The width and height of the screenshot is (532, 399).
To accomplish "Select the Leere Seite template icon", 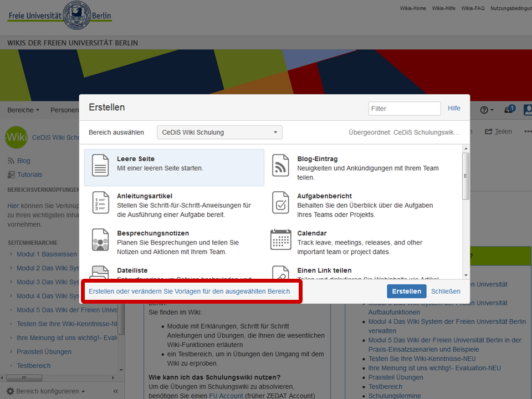I will tap(100, 165).
